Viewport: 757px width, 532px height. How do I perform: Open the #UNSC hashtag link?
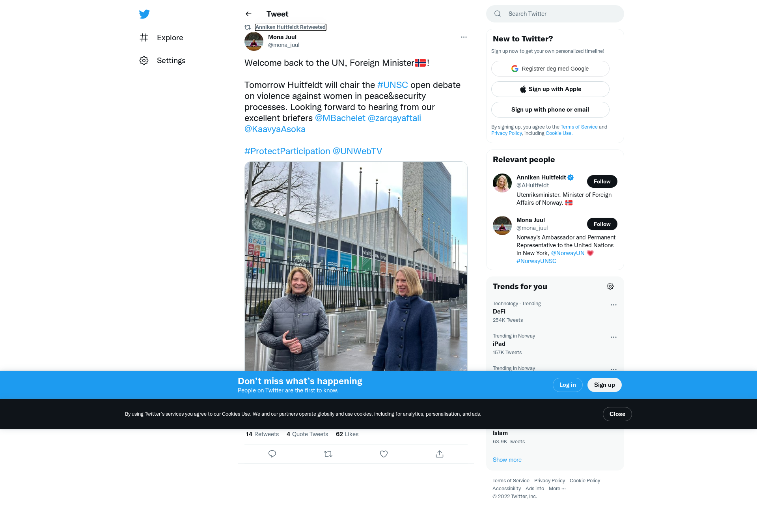pyautogui.click(x=393, y=85)
